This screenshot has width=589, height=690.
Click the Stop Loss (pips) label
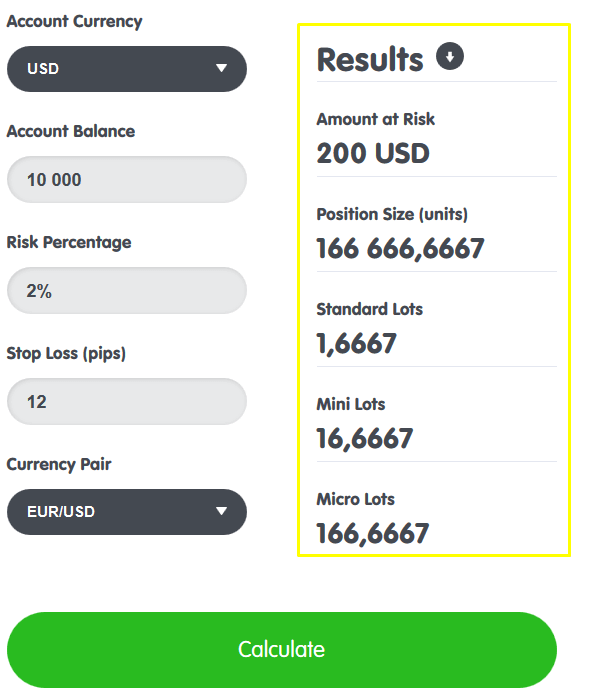pos(66,353)
